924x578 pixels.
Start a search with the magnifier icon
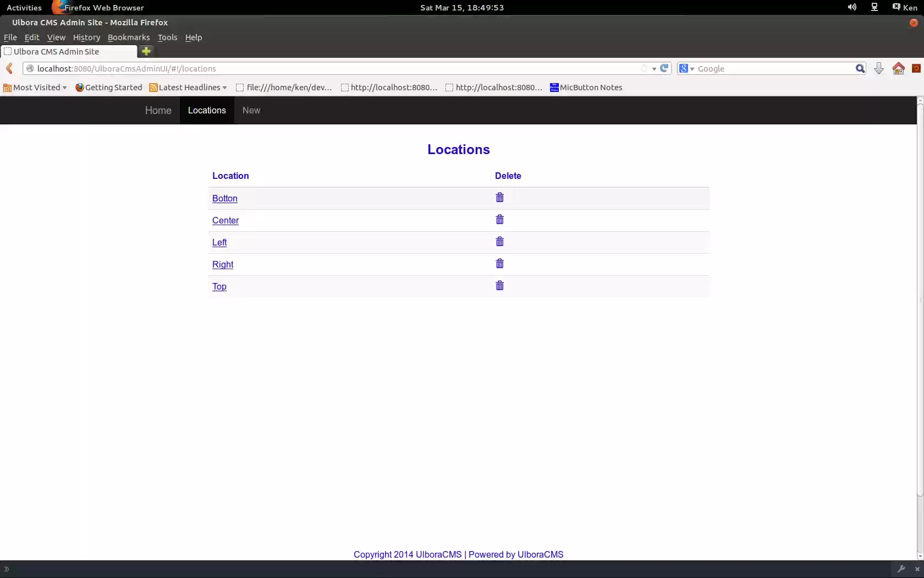pos(860,68)
